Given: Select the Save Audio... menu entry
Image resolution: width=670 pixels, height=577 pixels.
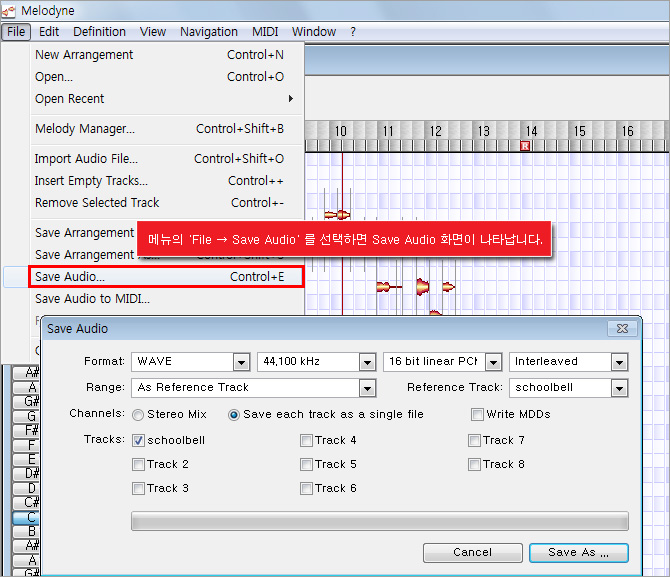Looking at the screenshot, I should click(166, 277).
